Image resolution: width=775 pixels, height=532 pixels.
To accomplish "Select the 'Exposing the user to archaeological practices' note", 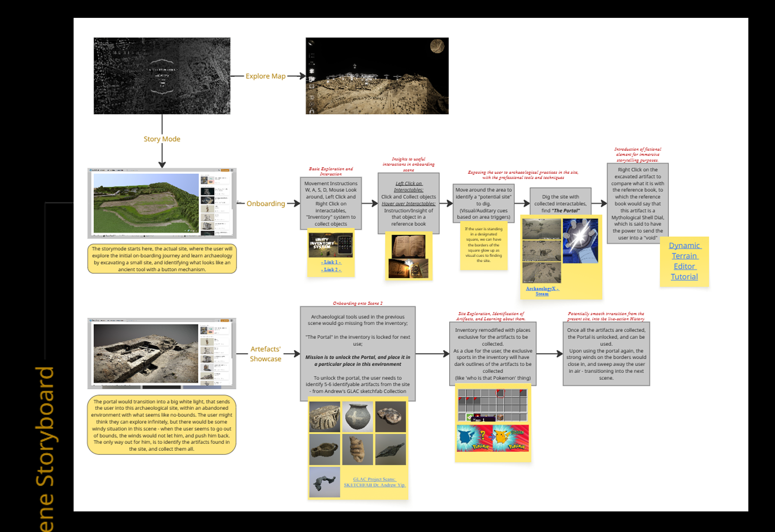I will point(523,175).
